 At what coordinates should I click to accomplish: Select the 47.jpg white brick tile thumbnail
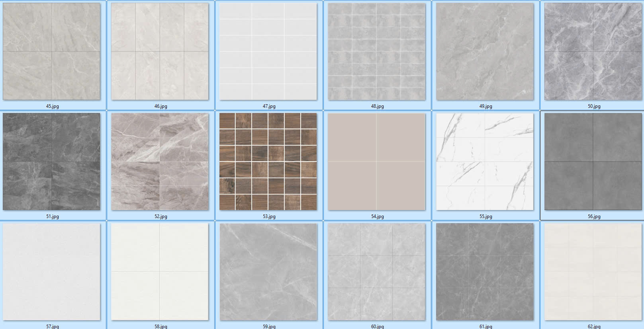point(268,52)
